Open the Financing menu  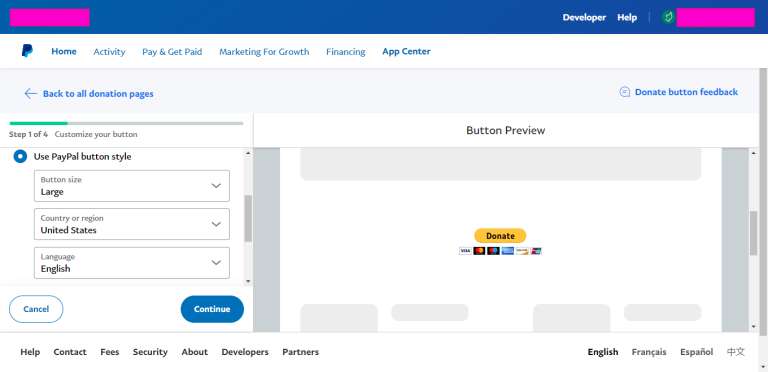(345, 51)
